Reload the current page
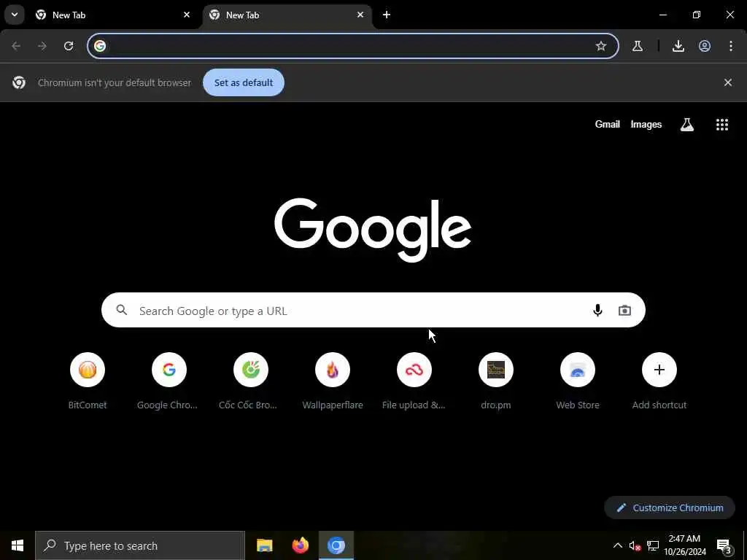The image size is (747, 560). click(69, 46)
